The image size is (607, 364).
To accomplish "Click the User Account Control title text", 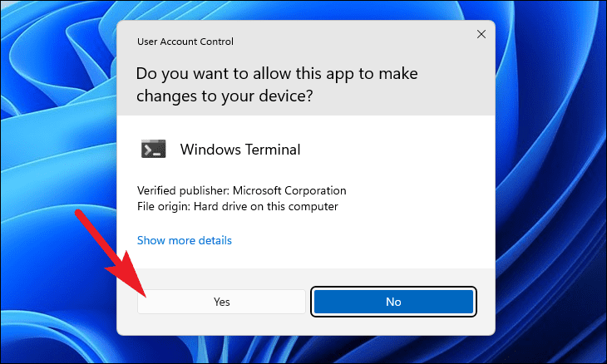I will [x=185, y=42].
